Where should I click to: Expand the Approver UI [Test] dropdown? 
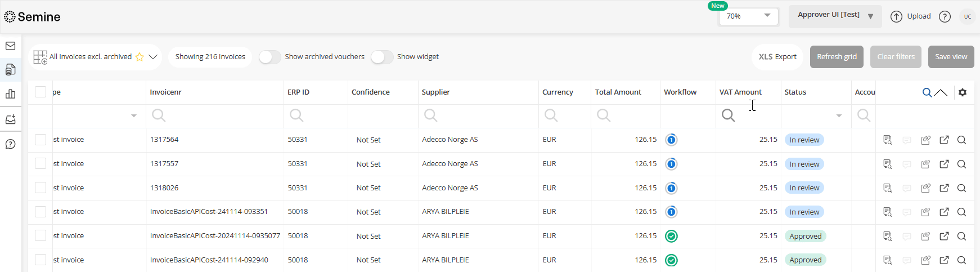point(835,16)
